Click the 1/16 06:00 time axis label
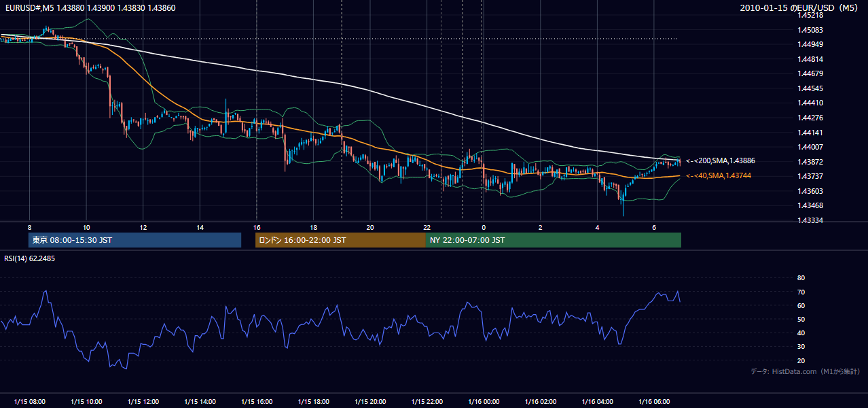The height and width of the screenshot is (408, 868). click(x=654, y=402)
